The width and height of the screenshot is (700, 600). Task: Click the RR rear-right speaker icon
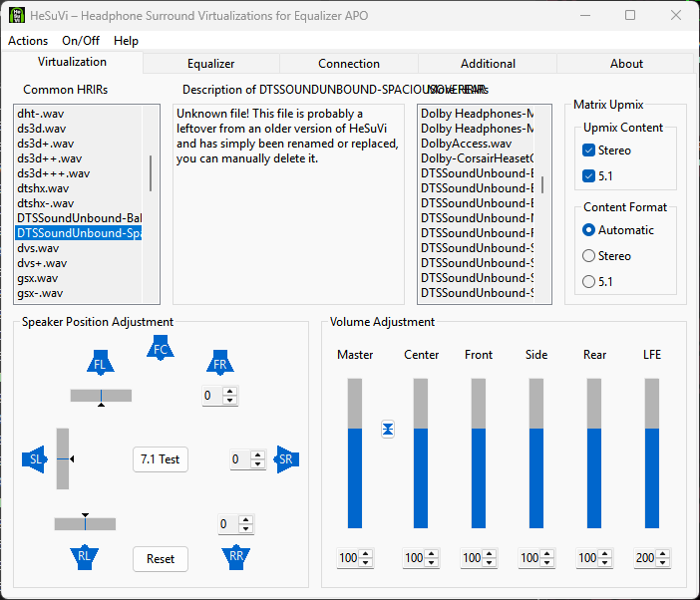point(236,557)
